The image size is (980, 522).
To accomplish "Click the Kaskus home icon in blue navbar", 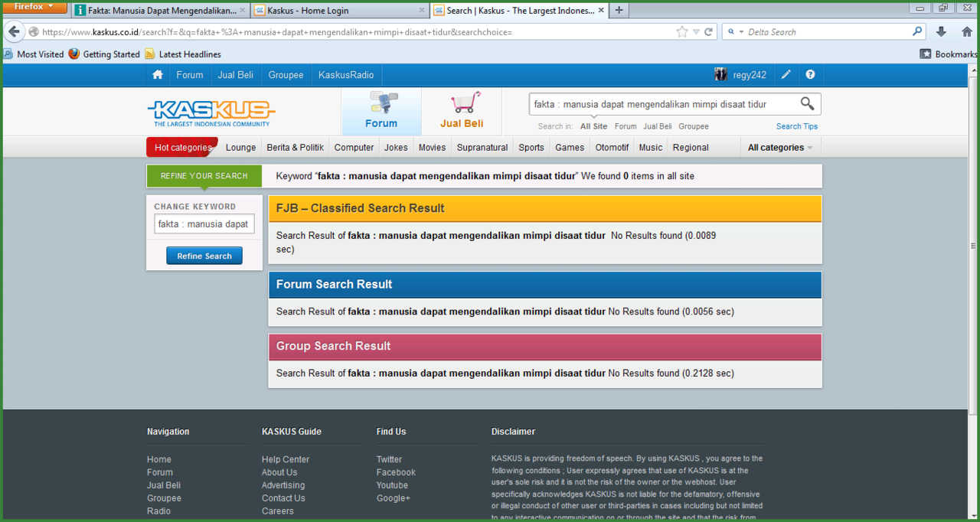I will 158,75.
